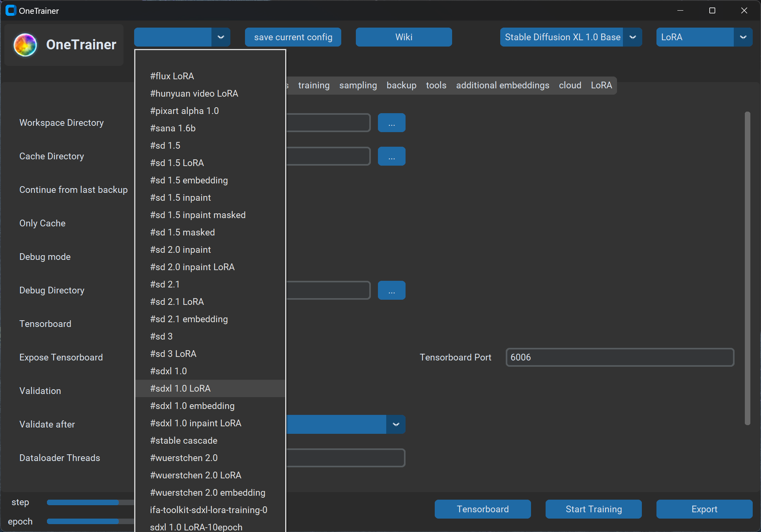Select #stable cascade preset entry
The width and height of the screenshot is (761, 532).
[x=183, y=441]
